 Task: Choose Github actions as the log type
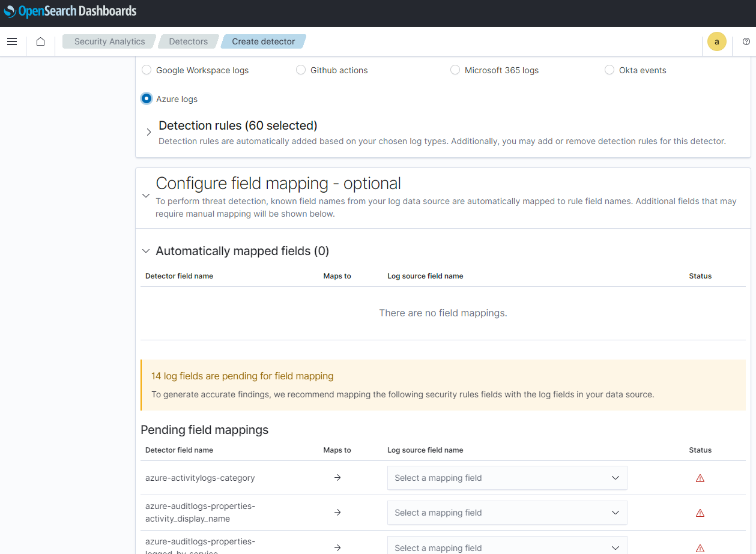(x=300, y=70)
